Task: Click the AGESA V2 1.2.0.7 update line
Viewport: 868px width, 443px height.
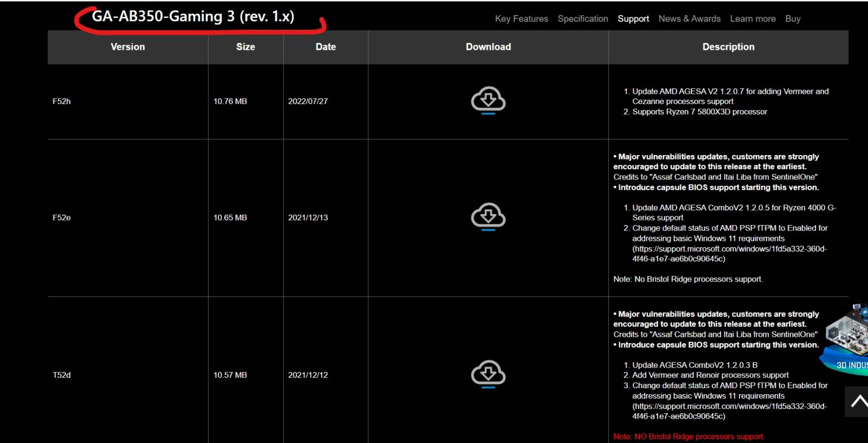Action: click(x=730, y=97)
